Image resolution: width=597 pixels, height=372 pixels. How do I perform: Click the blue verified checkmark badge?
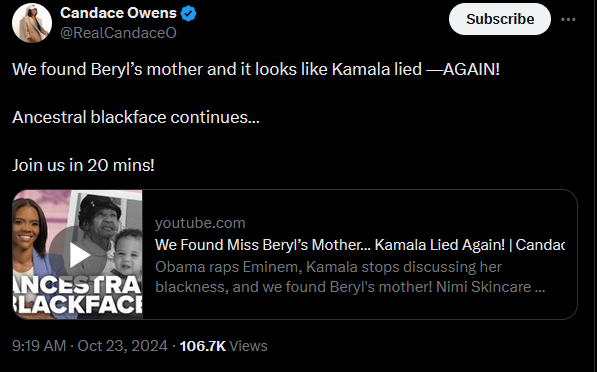pos(188,14)
